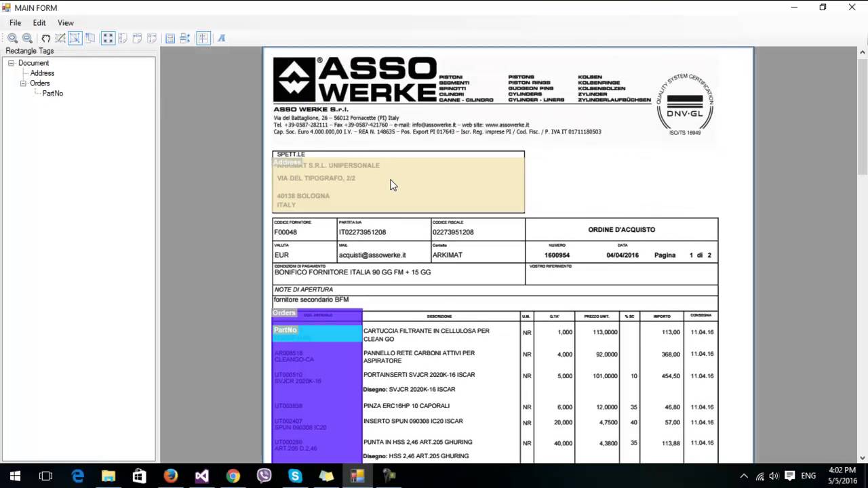Collapse the Document tree node
The image size is (868, 488).
pyautogui.click(x=11, y=63)
